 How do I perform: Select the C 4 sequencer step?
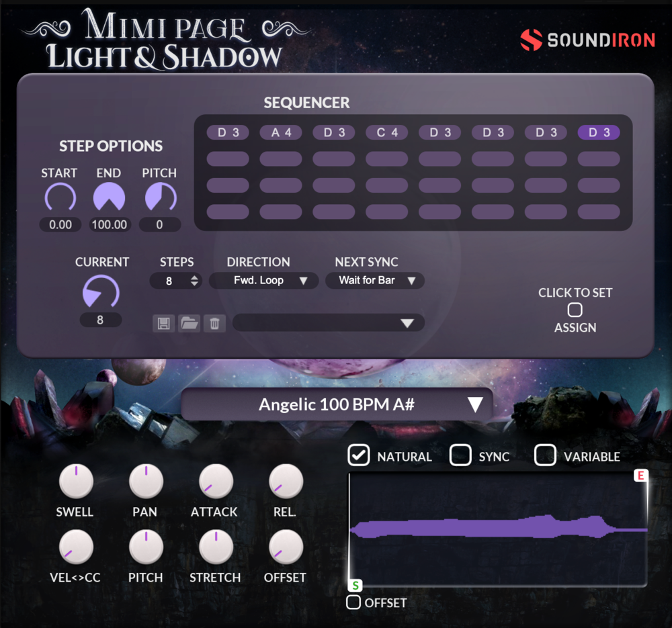(386, 133)
